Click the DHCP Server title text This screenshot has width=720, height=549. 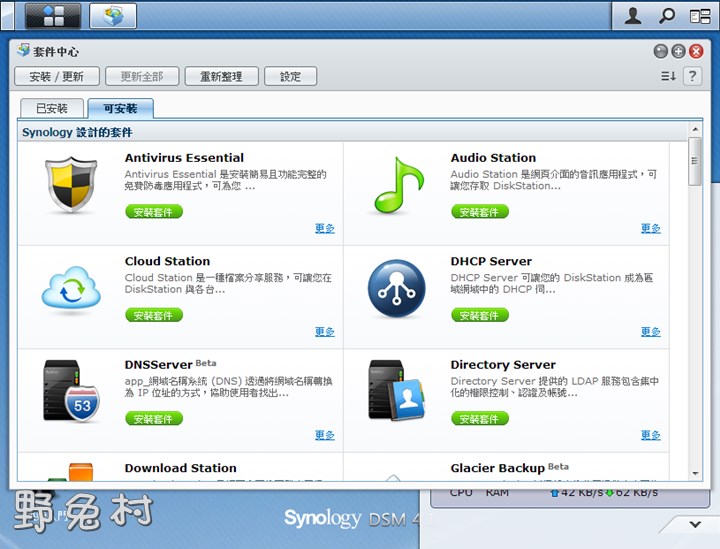click(491, 261)
